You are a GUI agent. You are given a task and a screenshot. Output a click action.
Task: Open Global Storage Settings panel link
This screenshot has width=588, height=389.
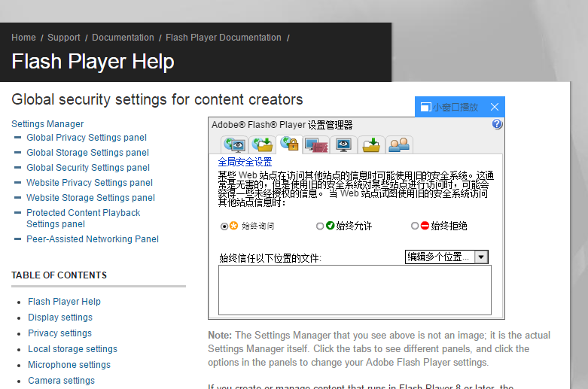coord(88,153)
